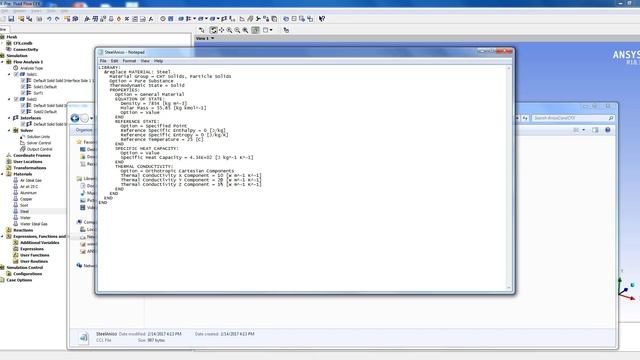
Task: Toggle the Solid1 domain checkbox
Action: [x=16, y=74]
